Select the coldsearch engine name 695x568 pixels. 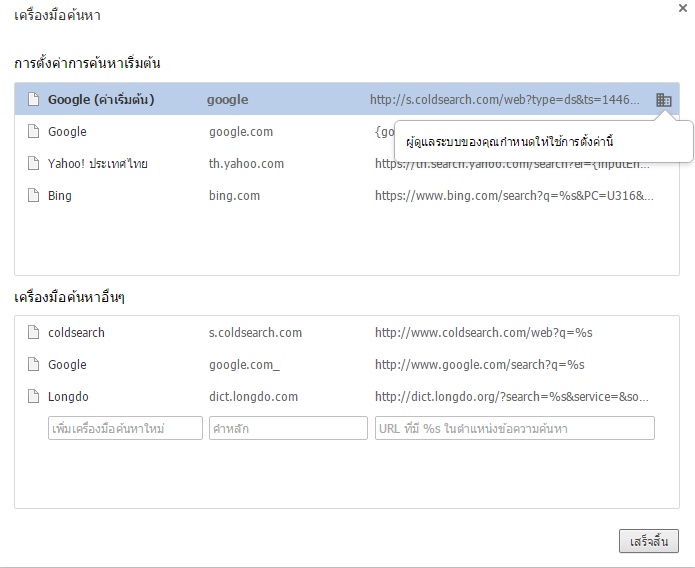tap(76, 333)
